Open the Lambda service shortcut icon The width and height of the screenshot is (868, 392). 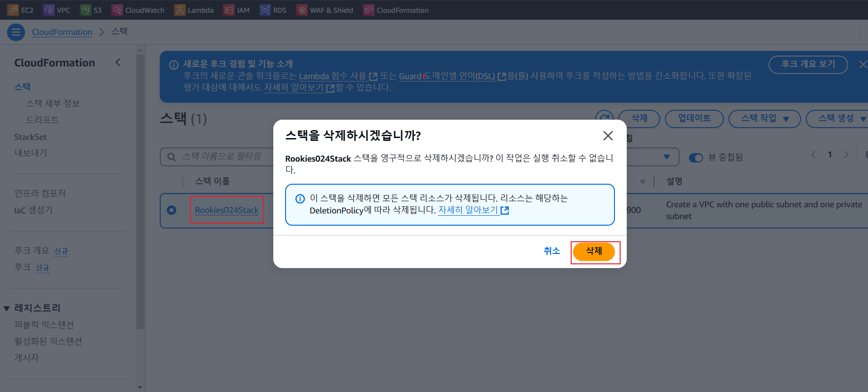[x=180, y=10]
